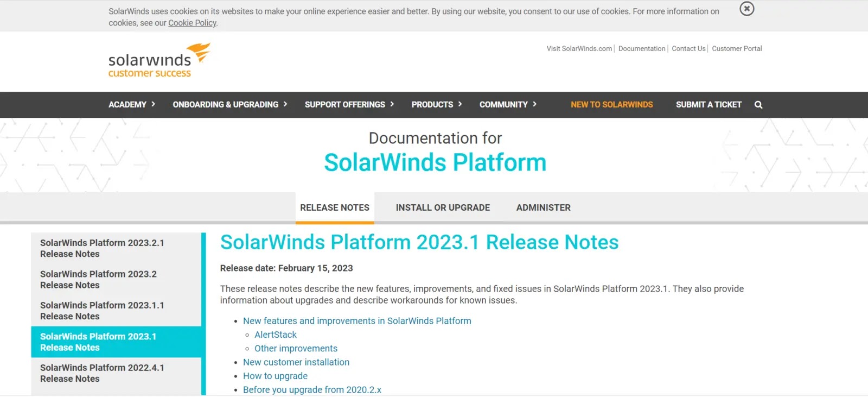Image resolution: width=868 pixels, height=397 pixels.
Task: Jump to New customer installation
Action: 296,362
